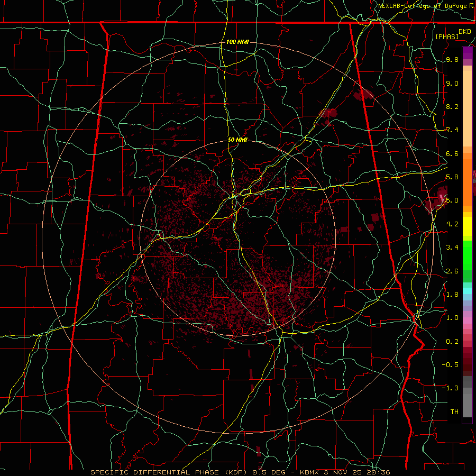
Task: Click the 8.2 scale value
Action: click(452, 106)
